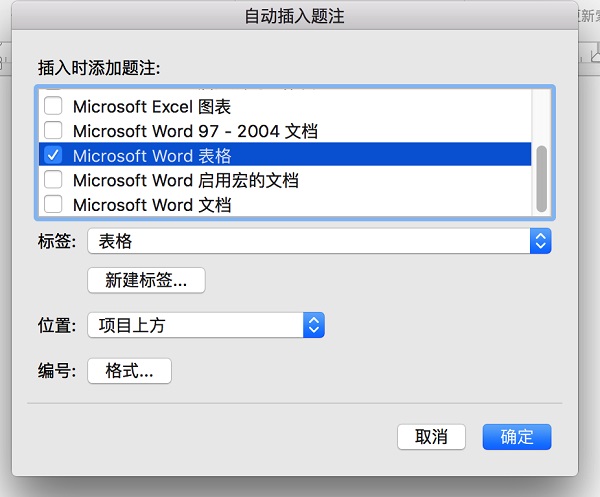Click the list's vertical scrollbar thumb
The height and width of the screenshot is (497, 600).
(541, 179)
